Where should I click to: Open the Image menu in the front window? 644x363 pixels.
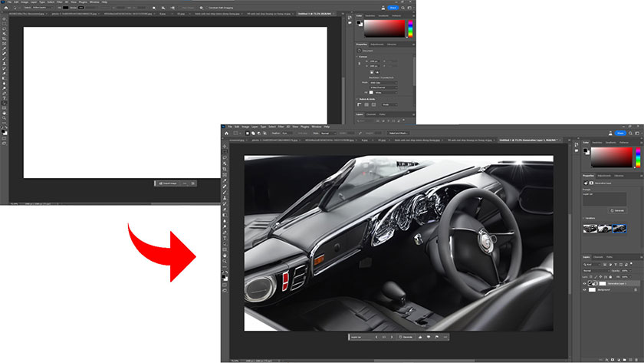coord(245,127)
